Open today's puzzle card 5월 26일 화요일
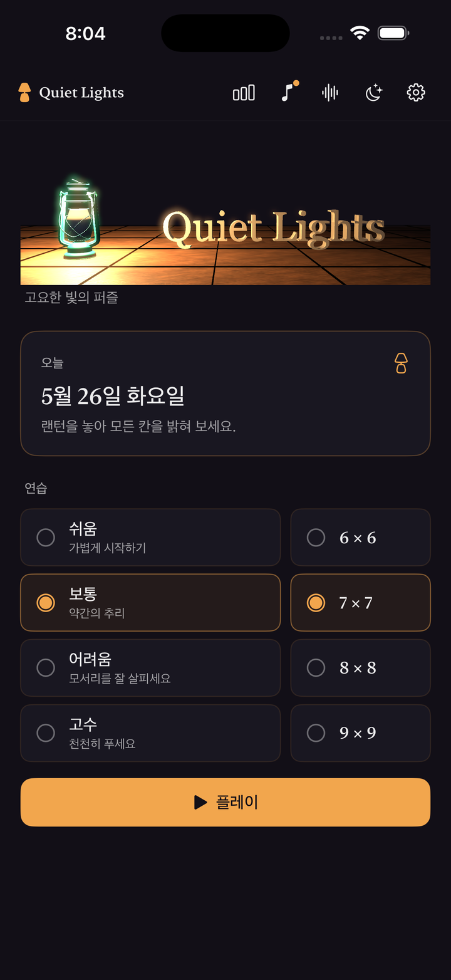The height and width of the screenshot is (980, 451). pos(225,394)
